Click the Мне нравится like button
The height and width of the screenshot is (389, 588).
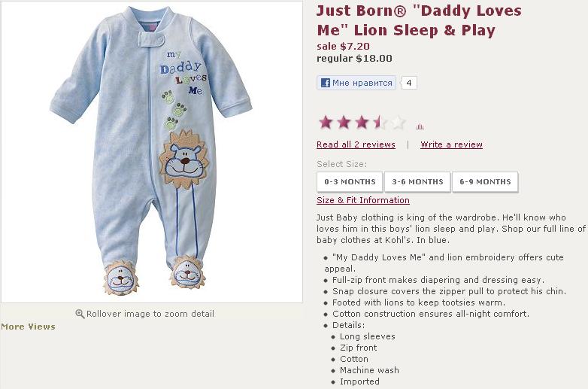click(356, 83)
